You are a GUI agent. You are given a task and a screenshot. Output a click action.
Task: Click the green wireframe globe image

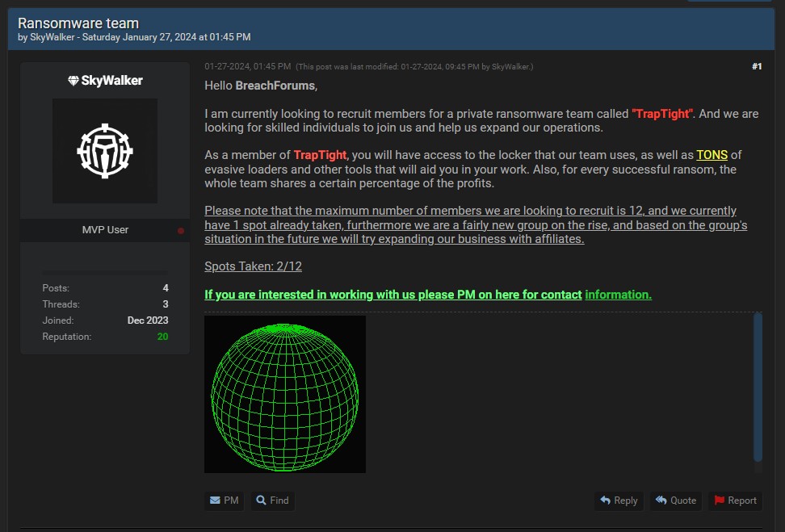click(x=285, y=394)
